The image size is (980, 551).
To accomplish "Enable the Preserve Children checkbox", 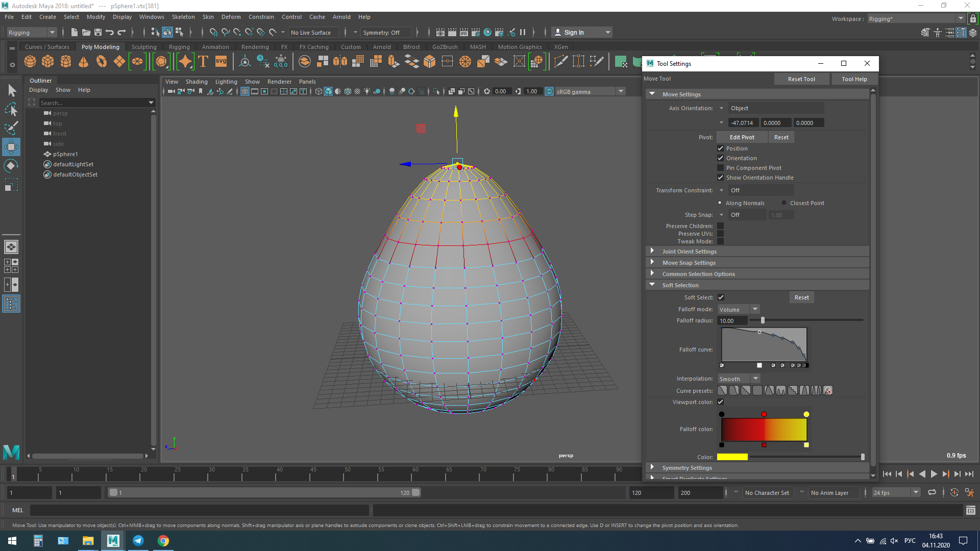I will [720, 226].
